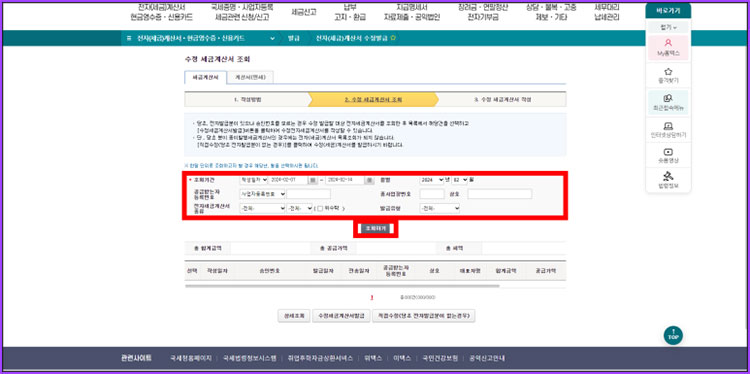Click the results table horizontal scrollbar
Image resolution: width=750 pixels, height=374 pixels.
point(342,286)
